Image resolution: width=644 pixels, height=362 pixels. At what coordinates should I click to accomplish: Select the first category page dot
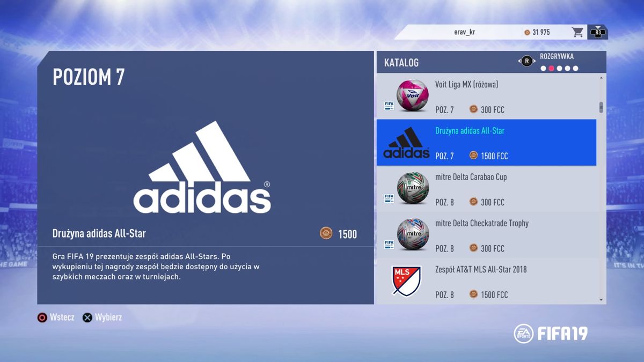coord(543,69)
